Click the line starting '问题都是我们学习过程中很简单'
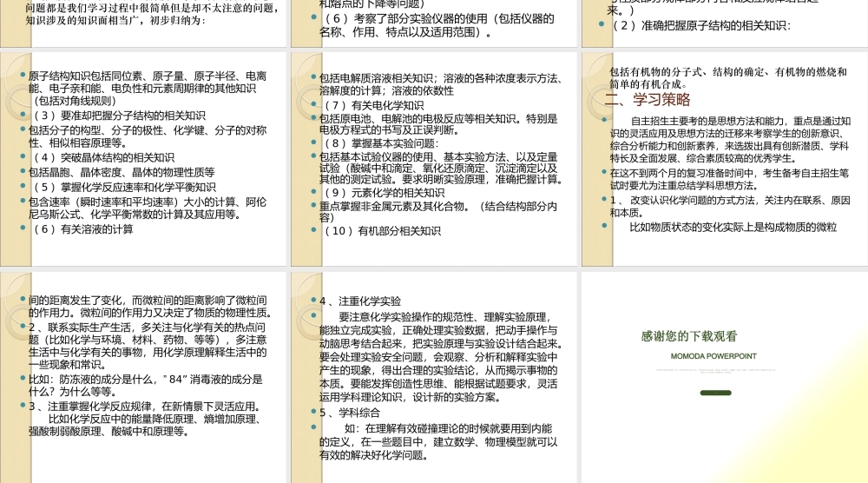Viewport: 868px width, 483px height. point(152,9)
